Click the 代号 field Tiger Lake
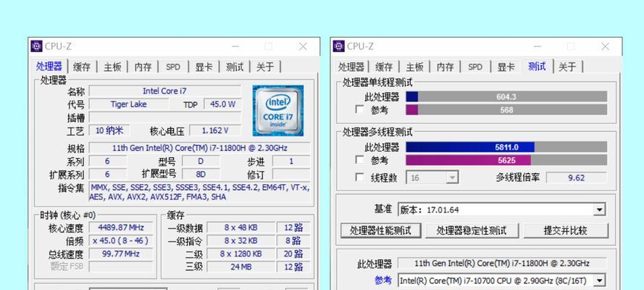The width and height of the screenshot is (644, 290). tap(128, 104)
